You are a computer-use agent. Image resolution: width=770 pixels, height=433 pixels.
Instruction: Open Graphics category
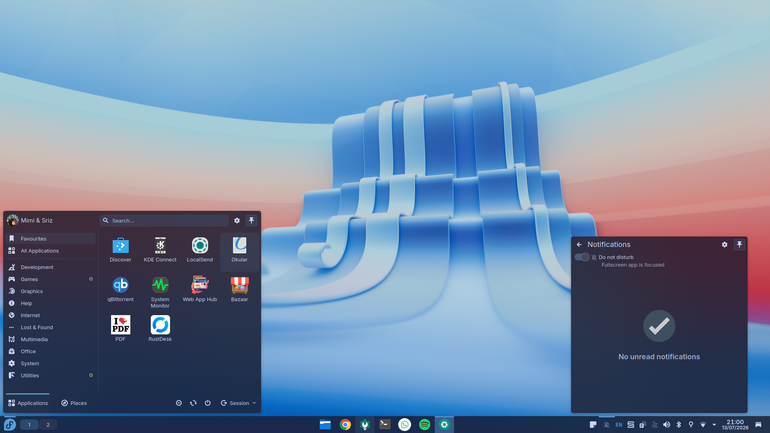pos(51,291)
